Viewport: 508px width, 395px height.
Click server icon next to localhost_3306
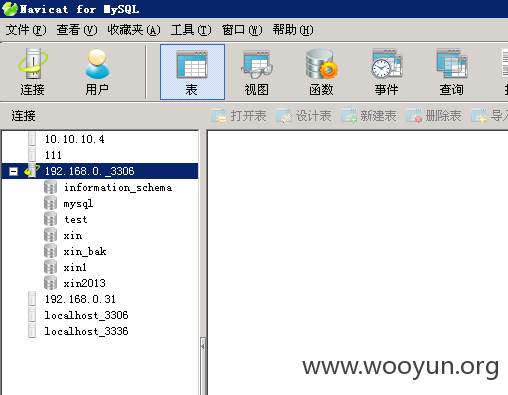click(32, 315)
